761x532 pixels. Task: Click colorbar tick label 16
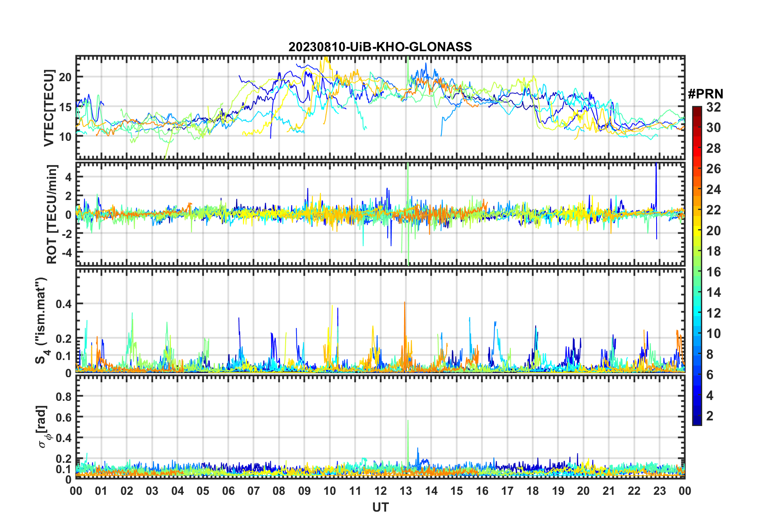pyautogui.click(x=713, y=272)
